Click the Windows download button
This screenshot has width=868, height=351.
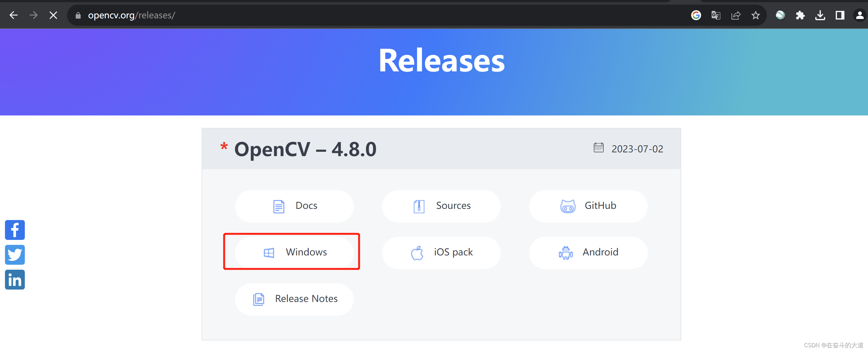pos(294,252)
